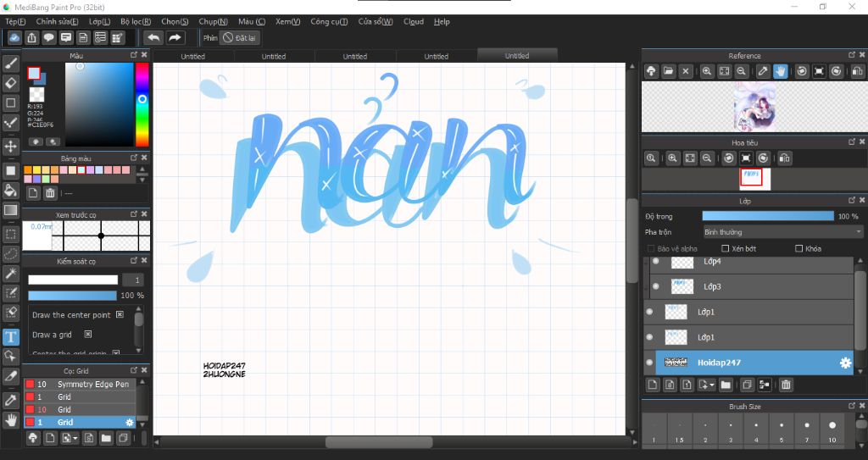The height and width of the screenshot is (460, 868).
Task: Float the Lớp layers panel
Action: click(x=852, y=201)
